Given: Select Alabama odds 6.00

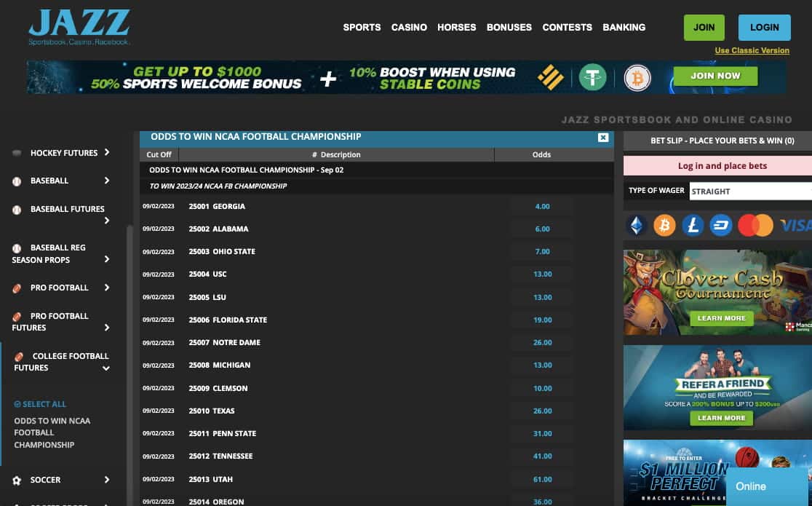Looking at the screenshot, I should 542,229.
